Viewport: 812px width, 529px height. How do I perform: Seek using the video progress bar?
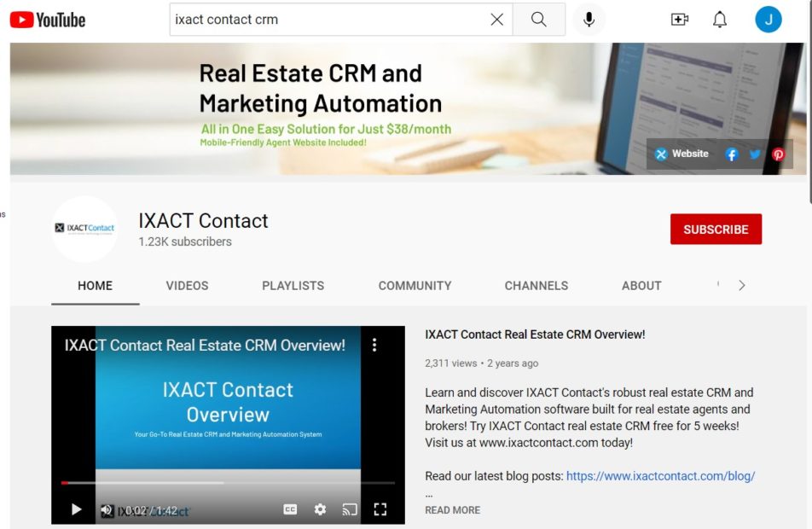pos(228,483)
